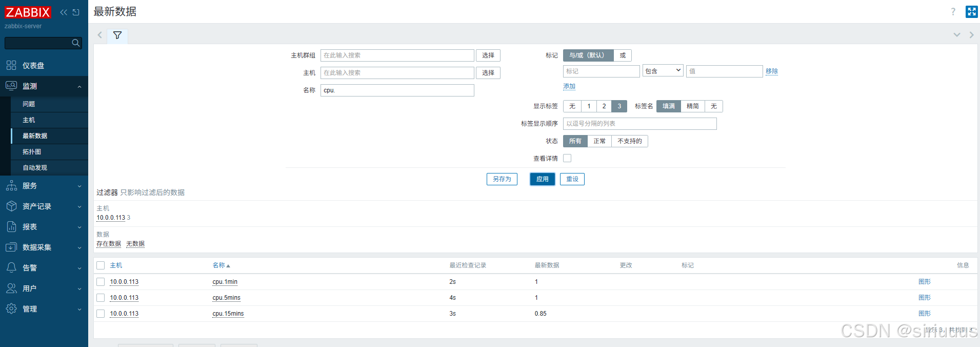Open 图形 link for cpu.1min
The height and width of the screenshot is (347, 980).
pyautogui.click(x=925, y=282)
